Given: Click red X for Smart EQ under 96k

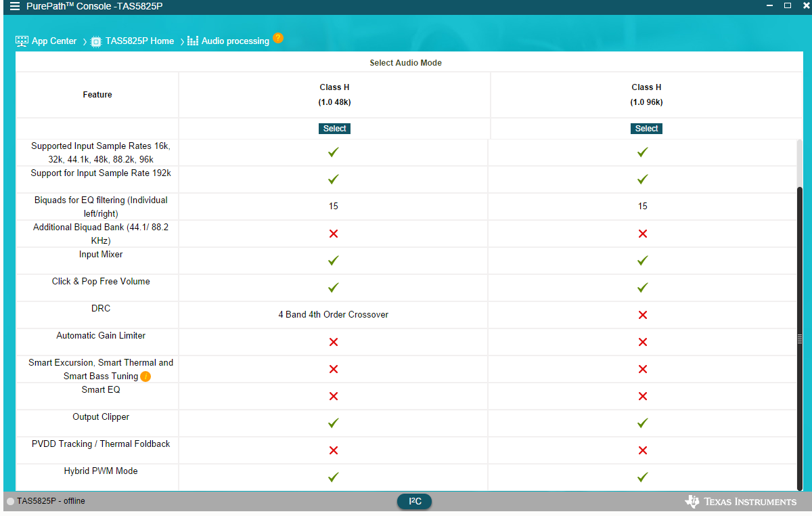Looking at the screenshot, I should (643, 396).
